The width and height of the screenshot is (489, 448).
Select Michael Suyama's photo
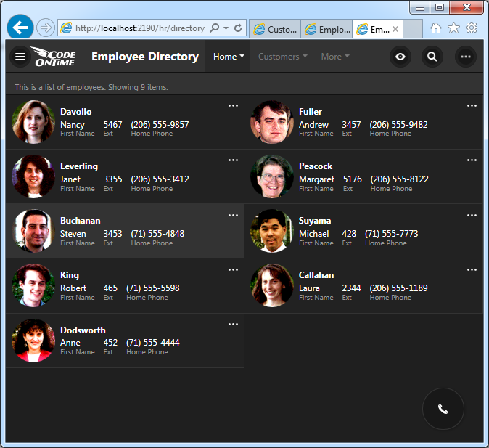272,231
